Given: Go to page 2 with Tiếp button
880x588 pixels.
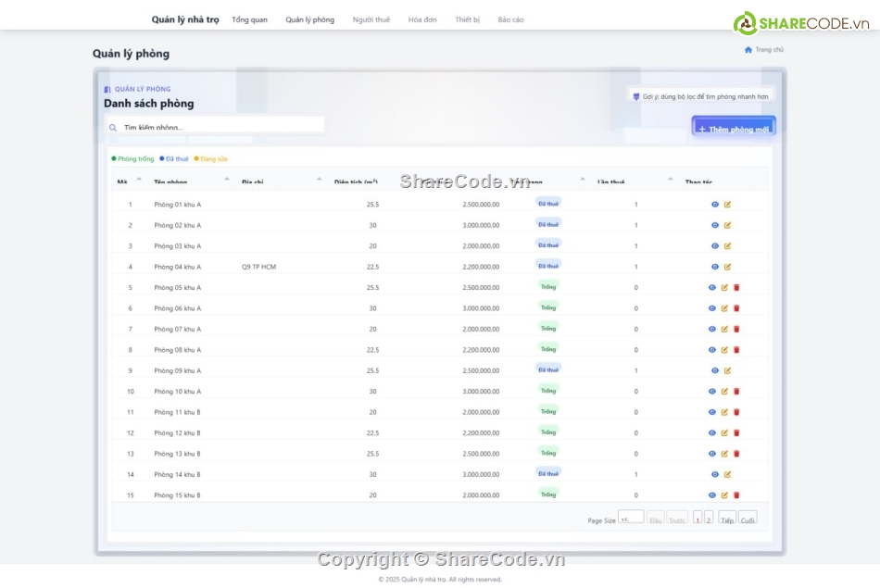Looking at the screenshot, I should click(x=726, y=519).
